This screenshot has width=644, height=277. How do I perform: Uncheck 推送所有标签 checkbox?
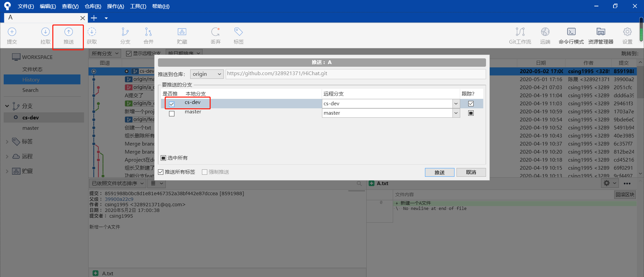coord(161,172)
